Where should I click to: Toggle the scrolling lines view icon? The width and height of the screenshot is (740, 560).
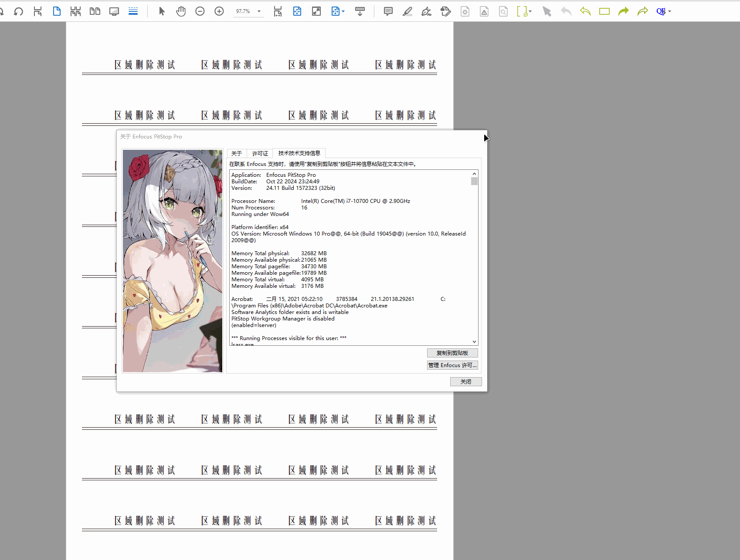click(133, 11)
